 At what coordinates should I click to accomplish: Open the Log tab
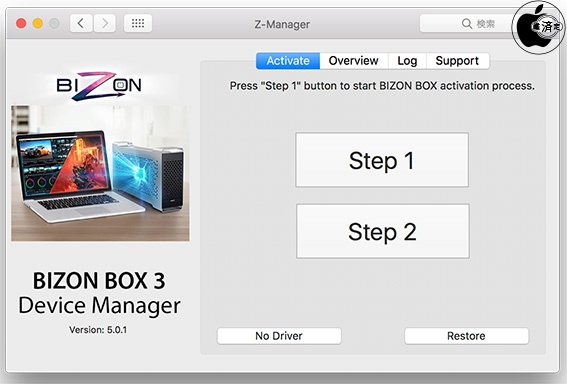point(407,61)
